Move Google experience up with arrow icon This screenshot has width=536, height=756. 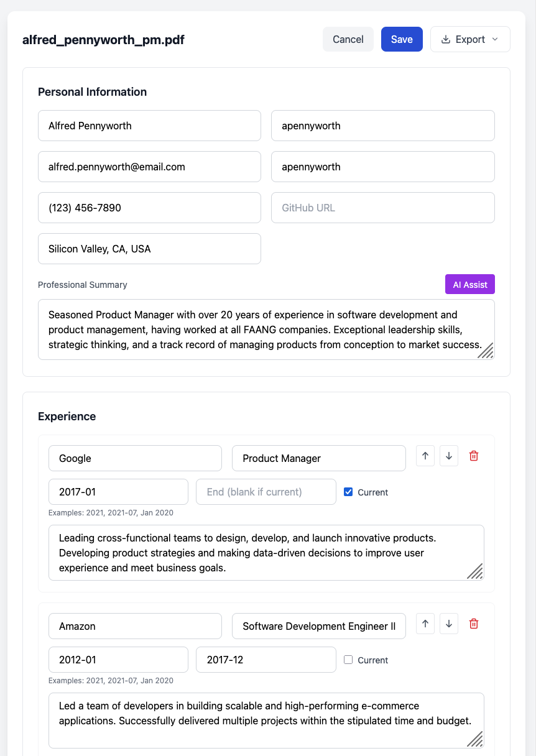(425, 456)
